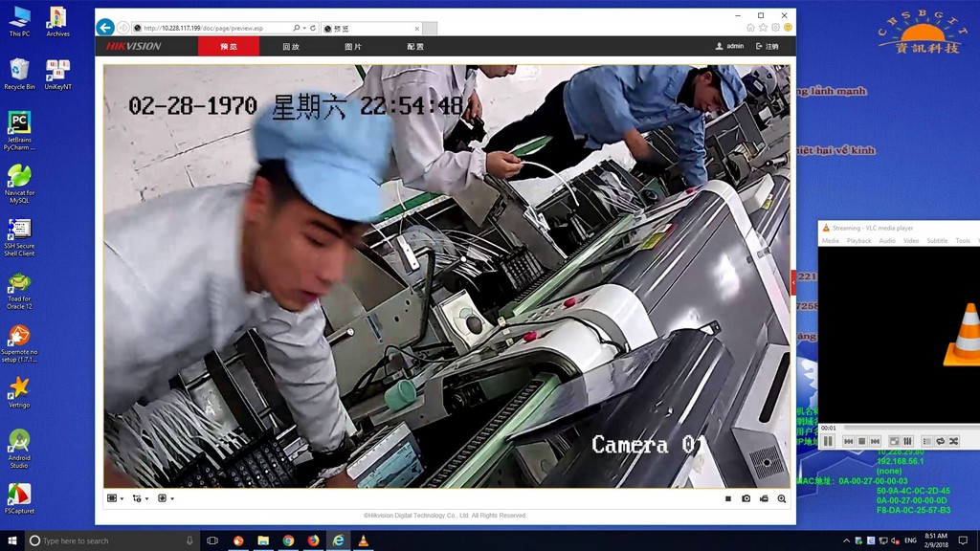Open the third plugin dropdown in live view toolbar
The width and height of the screenshot is (980, 551).
(x=166, y=498)
